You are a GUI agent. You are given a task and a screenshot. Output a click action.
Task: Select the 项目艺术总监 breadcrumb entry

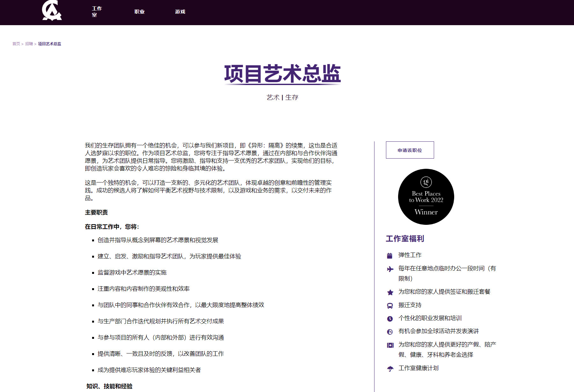pyautogui.click(x=49, y=44)
